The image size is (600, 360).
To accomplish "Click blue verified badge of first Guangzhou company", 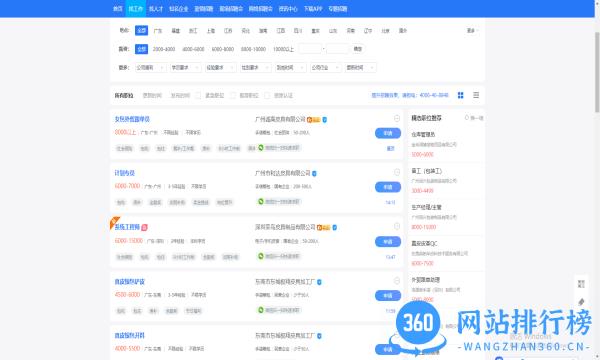I will [x=324, y=120].
